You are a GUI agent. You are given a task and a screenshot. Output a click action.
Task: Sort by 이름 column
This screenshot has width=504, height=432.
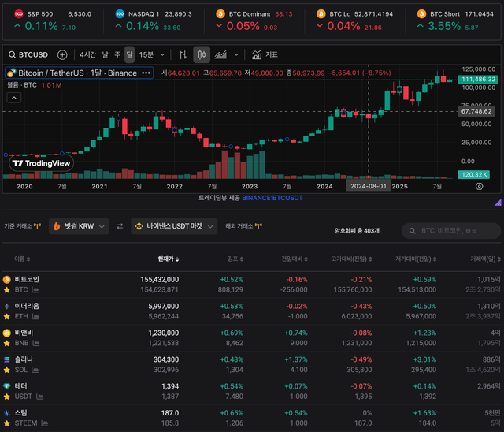[x=22, y=259]
